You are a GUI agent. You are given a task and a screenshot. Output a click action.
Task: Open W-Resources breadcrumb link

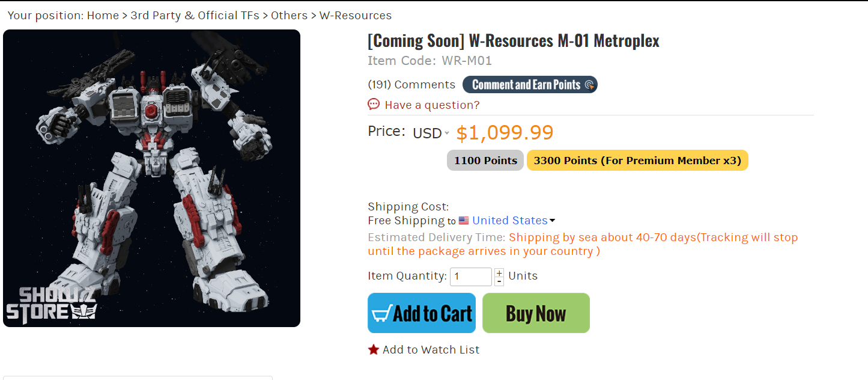(355, 16)
